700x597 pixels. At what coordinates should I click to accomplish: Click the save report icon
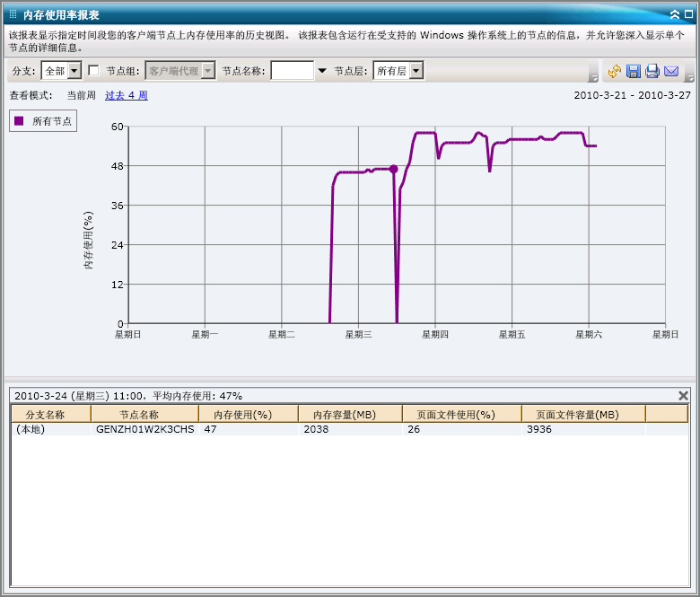point(634,72)
